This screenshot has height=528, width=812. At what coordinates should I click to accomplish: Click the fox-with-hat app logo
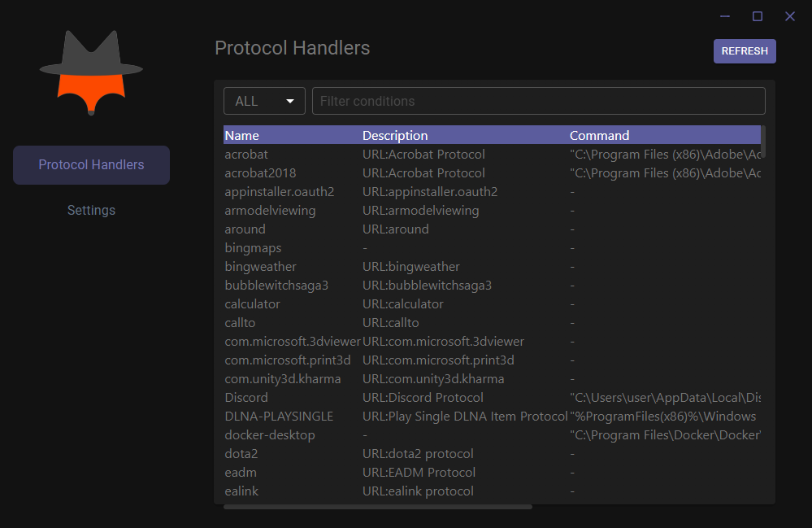(x=91, y=72)
